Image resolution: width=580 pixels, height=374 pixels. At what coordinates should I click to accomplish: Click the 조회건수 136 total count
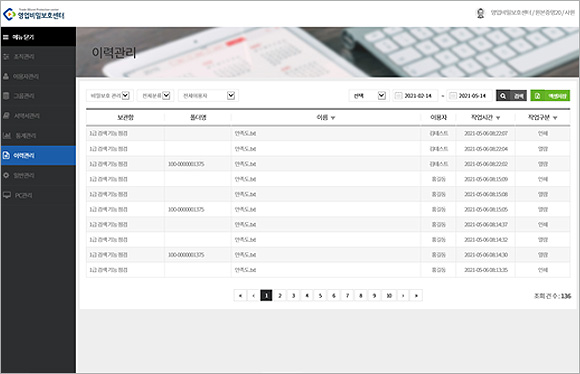pyautogui.click(x=552, y=296)
